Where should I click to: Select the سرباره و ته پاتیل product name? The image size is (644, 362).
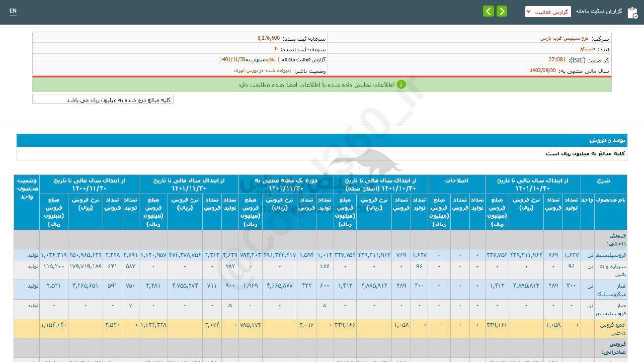coord(614,270)
